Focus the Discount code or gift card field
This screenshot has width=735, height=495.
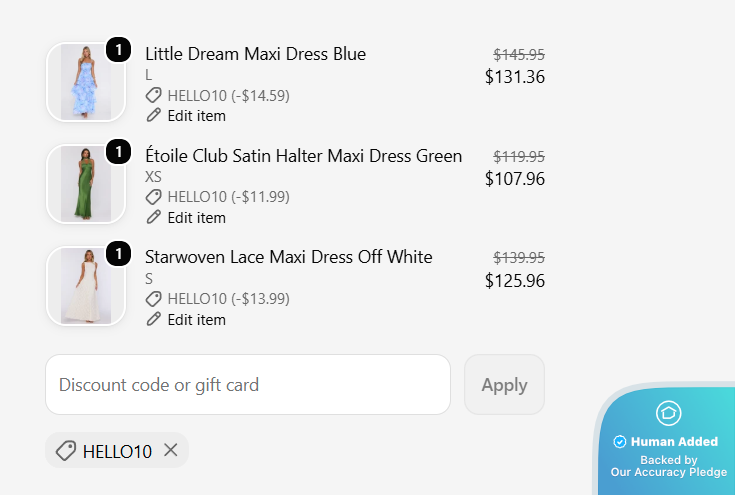tap(248, 385)
